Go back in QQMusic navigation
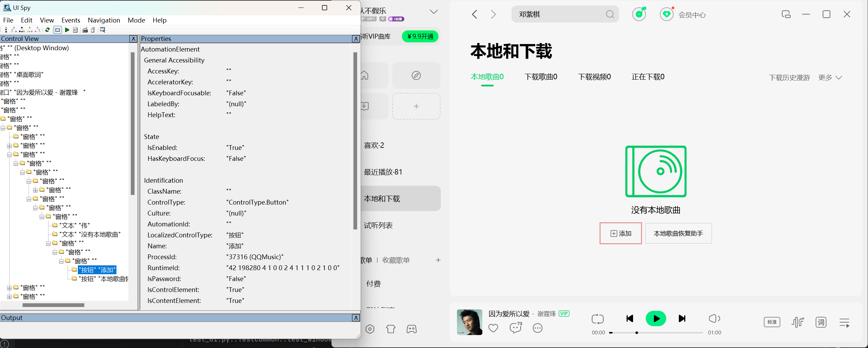Image resolution: width=868 pixels, height=348 pixels. pyautogui.click(x=475, y=14)
